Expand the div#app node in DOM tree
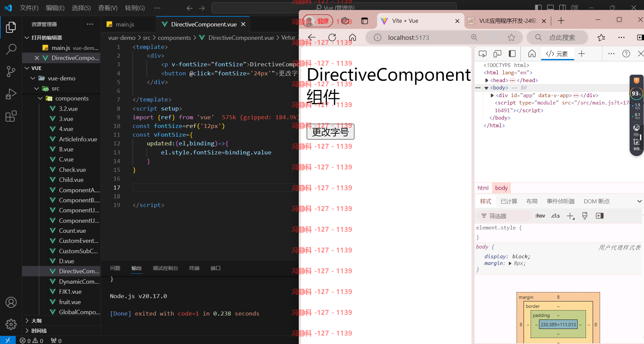The image size is (644, 344). pyautogui.click(x=492, y=95)
